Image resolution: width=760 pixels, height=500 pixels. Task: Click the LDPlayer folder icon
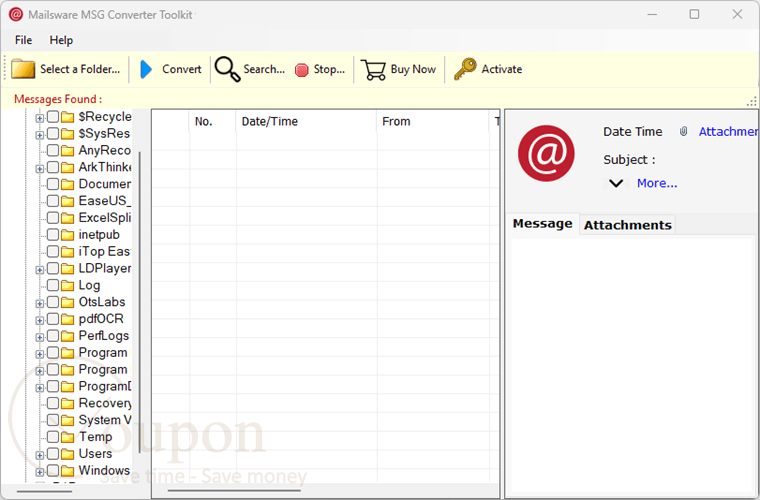pos(67,268)
